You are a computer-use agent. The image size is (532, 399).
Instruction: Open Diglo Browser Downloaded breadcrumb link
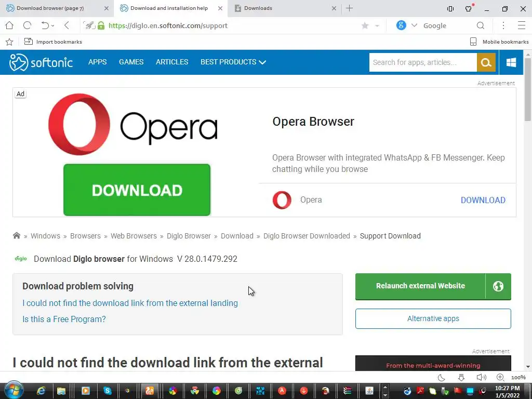[307, 236]
